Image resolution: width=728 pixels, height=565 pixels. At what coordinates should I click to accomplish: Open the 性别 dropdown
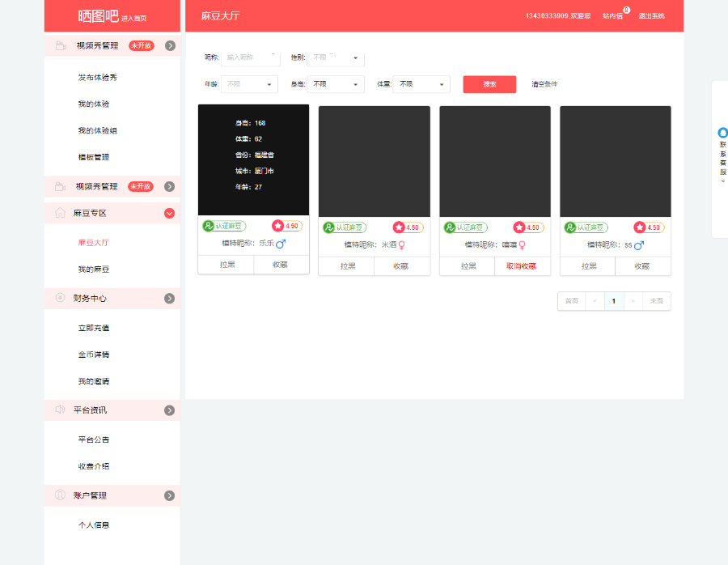click(336, 57)
